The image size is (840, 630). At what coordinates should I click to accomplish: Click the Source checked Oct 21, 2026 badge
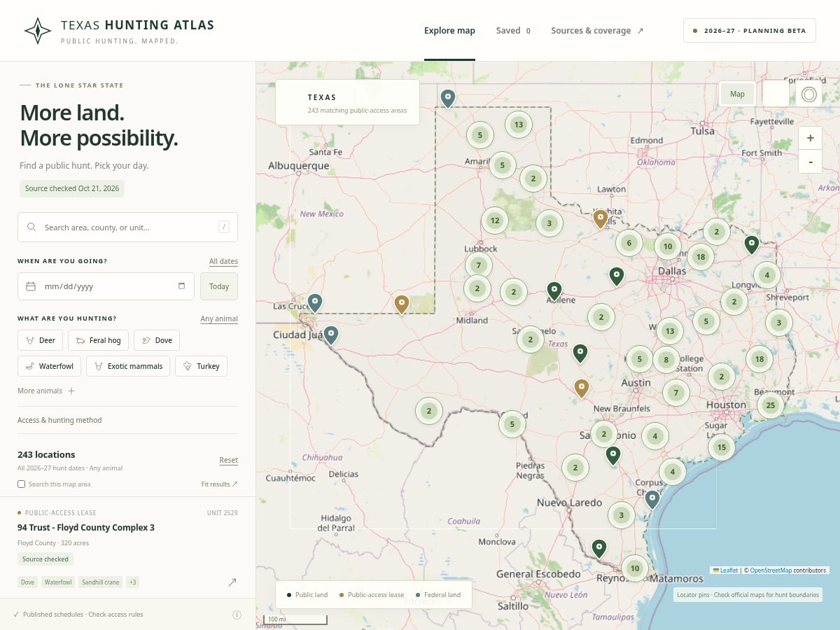72,188
